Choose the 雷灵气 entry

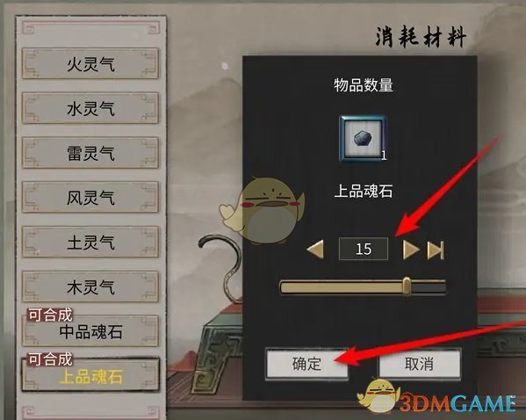(x=90, y=153)
